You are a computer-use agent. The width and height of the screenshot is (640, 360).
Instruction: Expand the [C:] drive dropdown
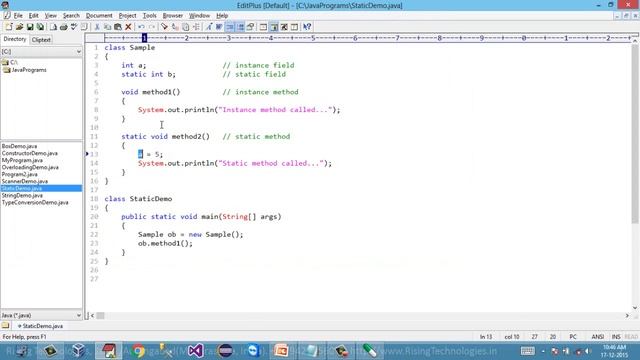pyautogui.click(x=78, y=51)
